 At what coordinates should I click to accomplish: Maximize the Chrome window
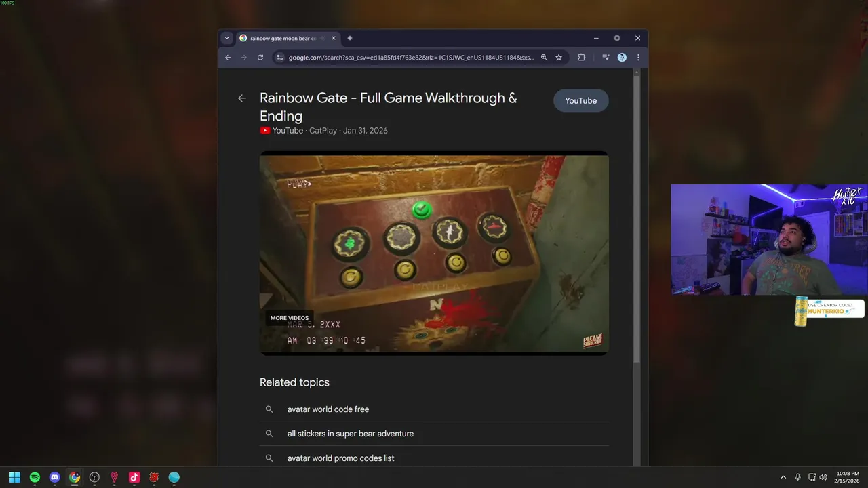click(617, 39)
